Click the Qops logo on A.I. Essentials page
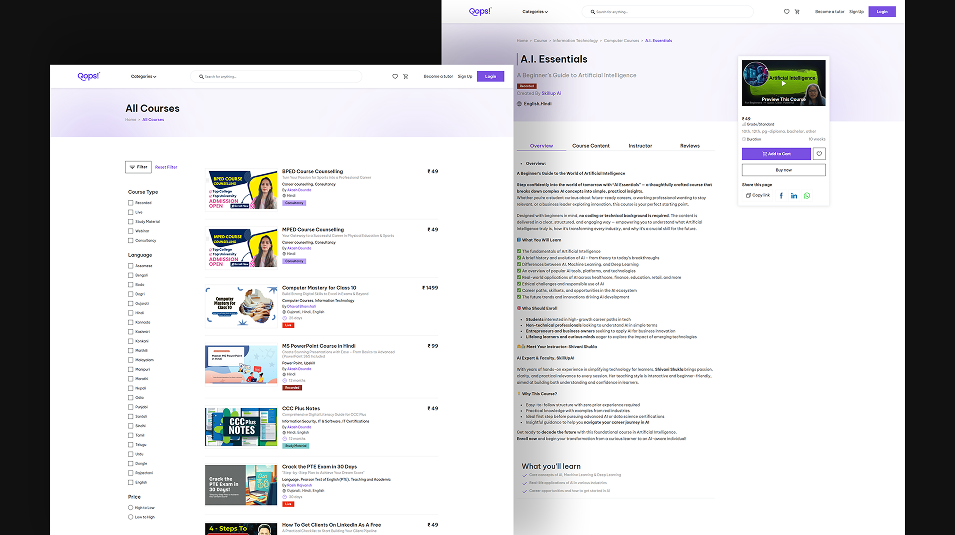Viewport: 955px width, 535px height. (480, 12)
